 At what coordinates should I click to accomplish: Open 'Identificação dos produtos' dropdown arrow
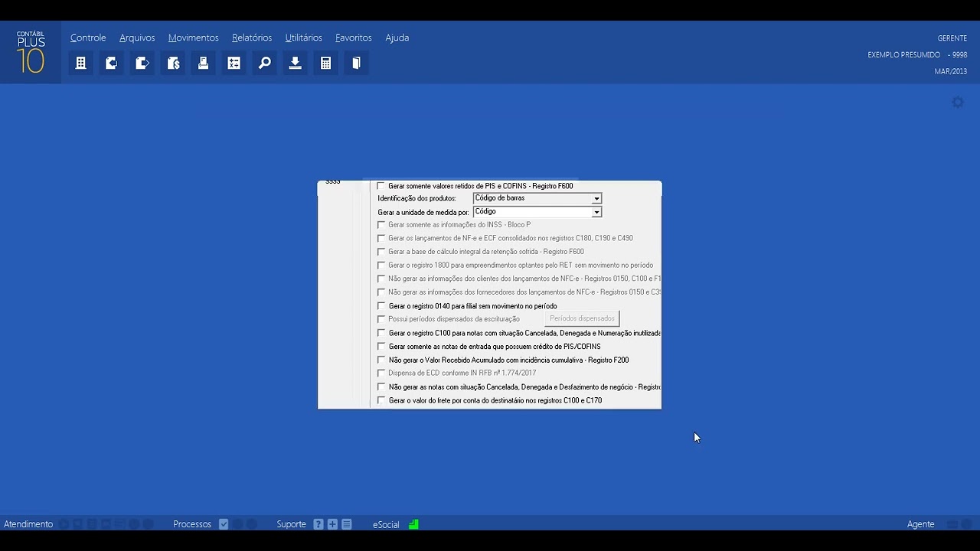[x=596, y=198]
